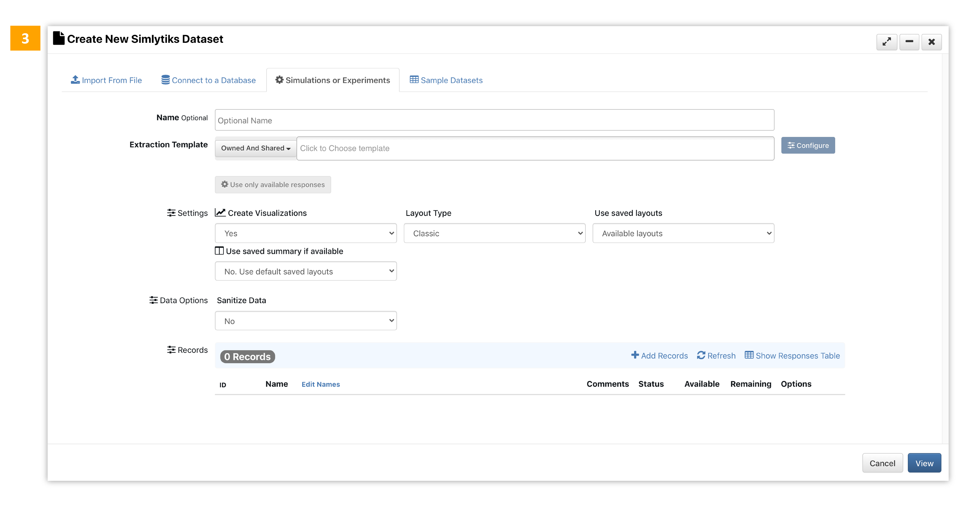The height and width of the screenshot is (510, 980).
Task: Open Create Visualizations Yes dropdown
Action: point(306,233)
